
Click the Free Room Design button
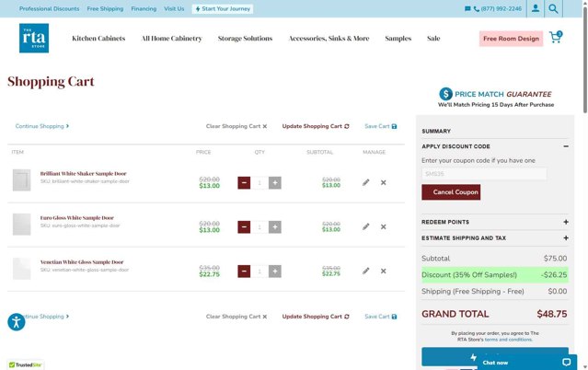coord(511,39)
